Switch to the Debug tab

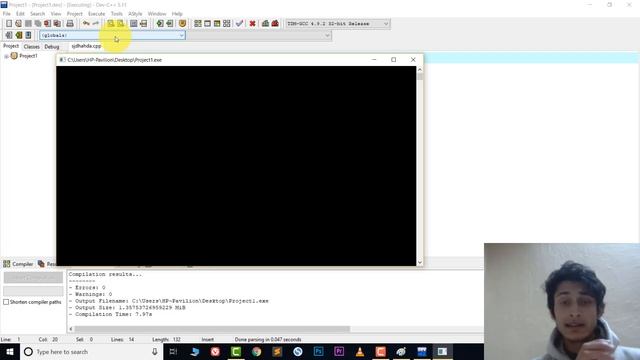tap(52, 47)
